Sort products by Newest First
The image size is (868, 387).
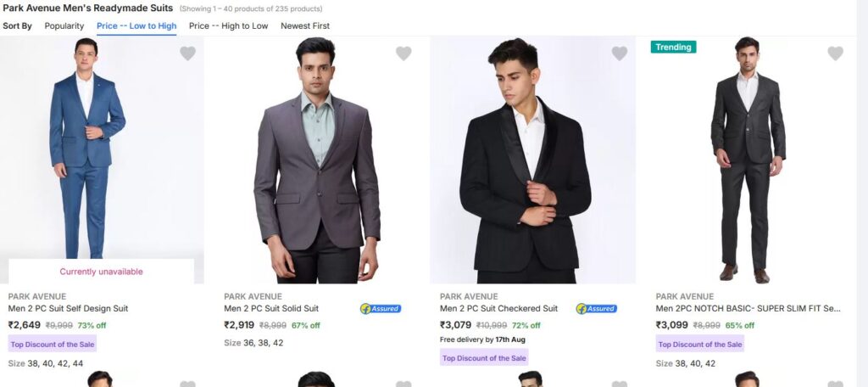point(305,26)
